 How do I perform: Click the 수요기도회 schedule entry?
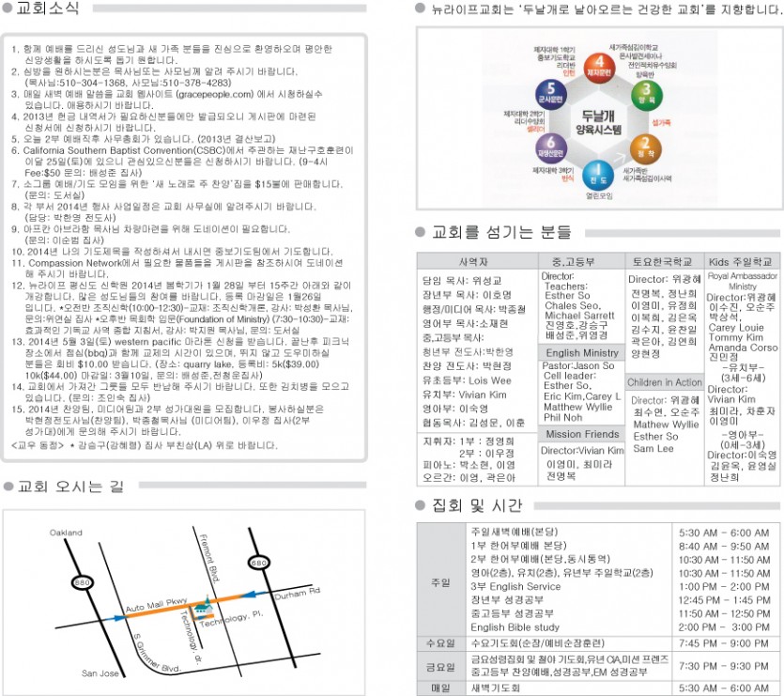click(x=537, y=642)
